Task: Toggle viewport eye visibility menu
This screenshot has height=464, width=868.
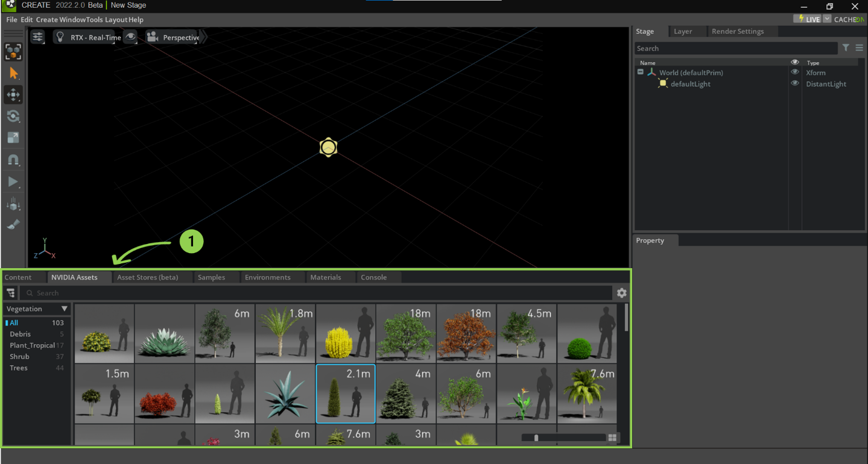Action: [130, 37]
